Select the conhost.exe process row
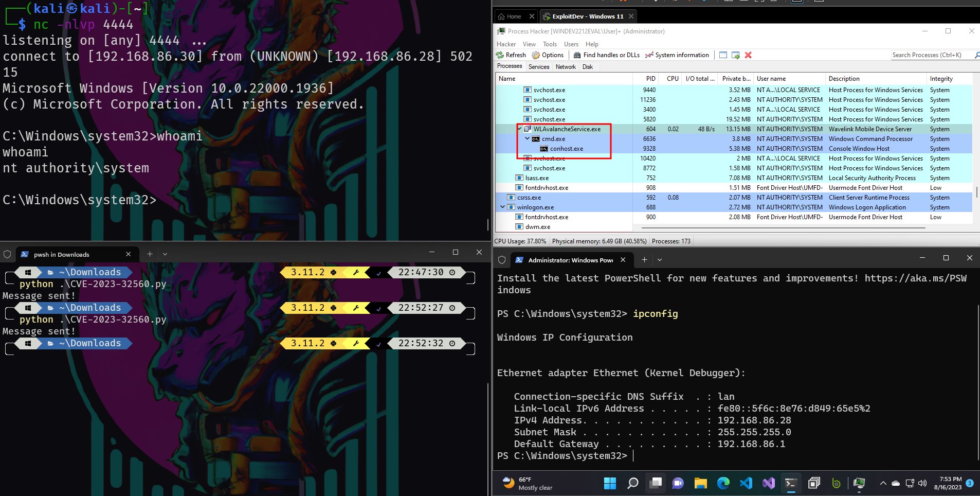 pyautogui.click(x=734, y=149)
